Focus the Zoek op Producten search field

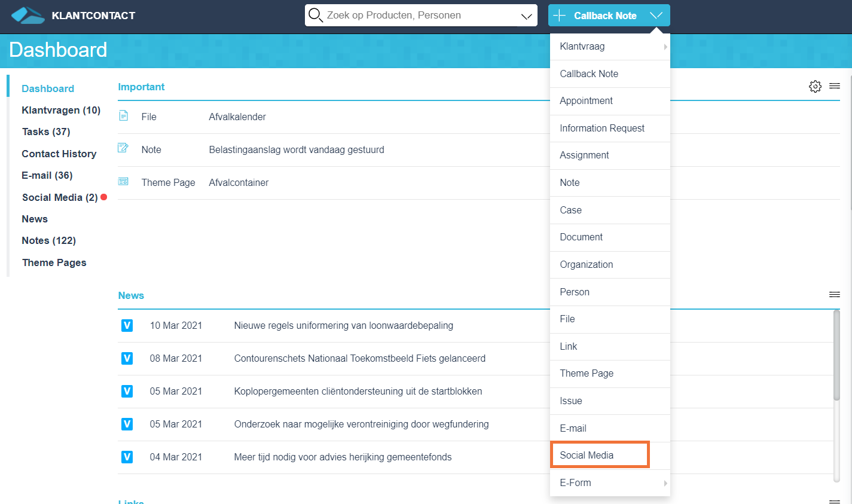click(x=422, y=16)
